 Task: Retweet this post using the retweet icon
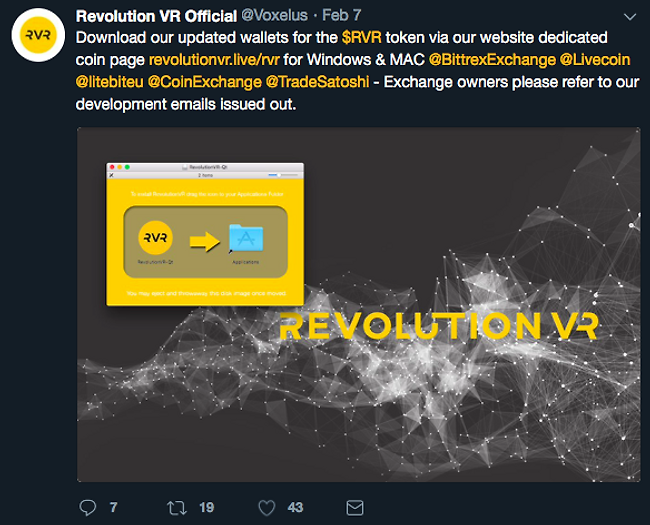click(177, 508)
